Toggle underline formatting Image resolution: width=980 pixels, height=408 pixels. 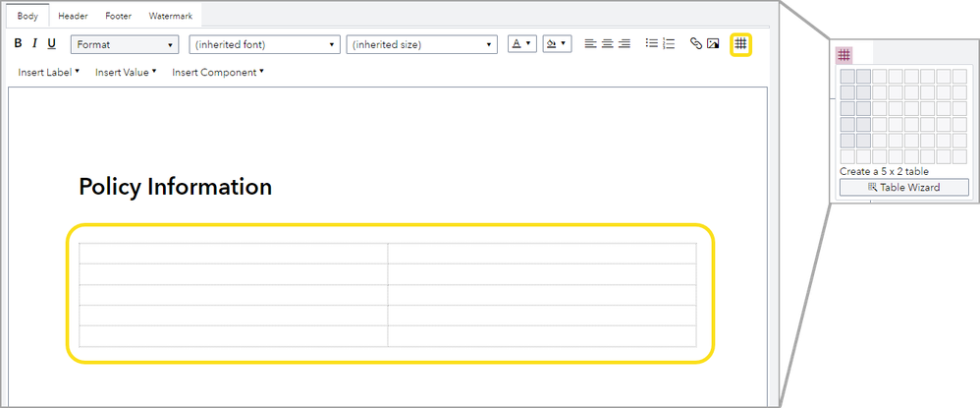52,43
